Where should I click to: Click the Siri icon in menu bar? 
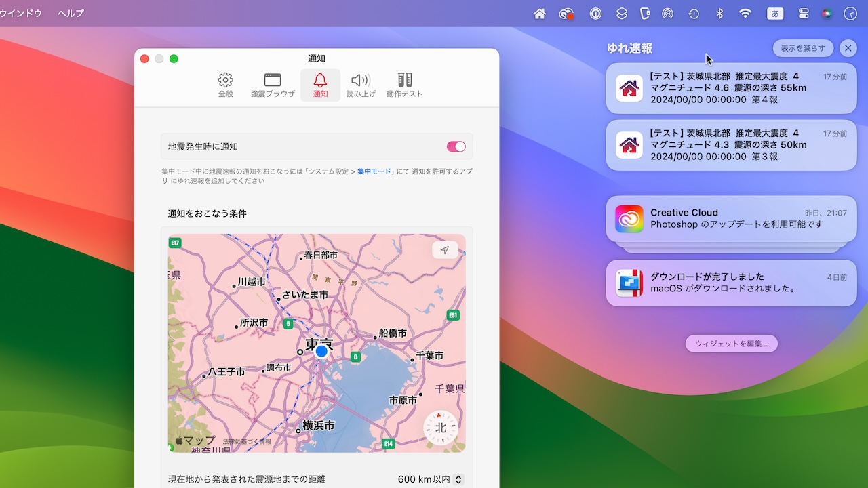click(827, 14)
